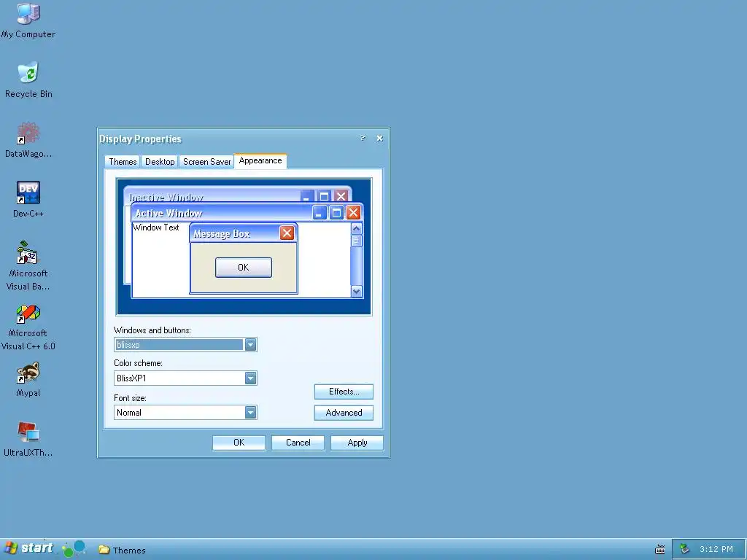
Task: Confirm with the dialog's OK button
Action: pos(239,443)
